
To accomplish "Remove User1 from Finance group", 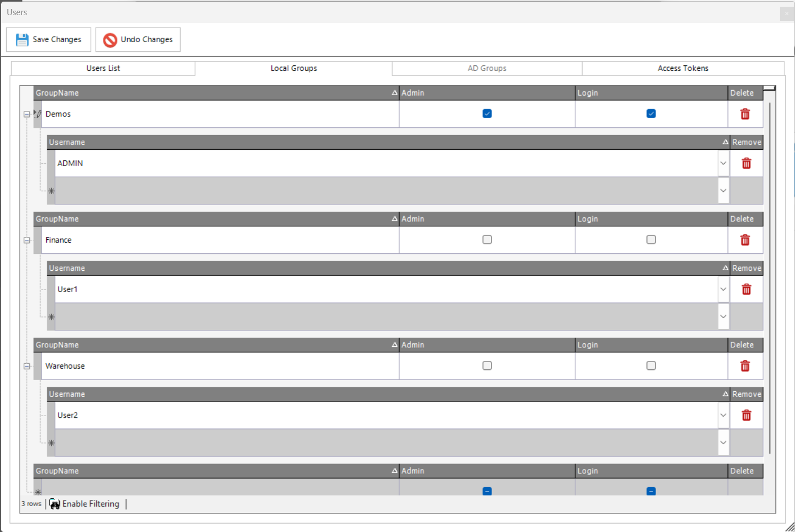I will click(x=746, y=289).
